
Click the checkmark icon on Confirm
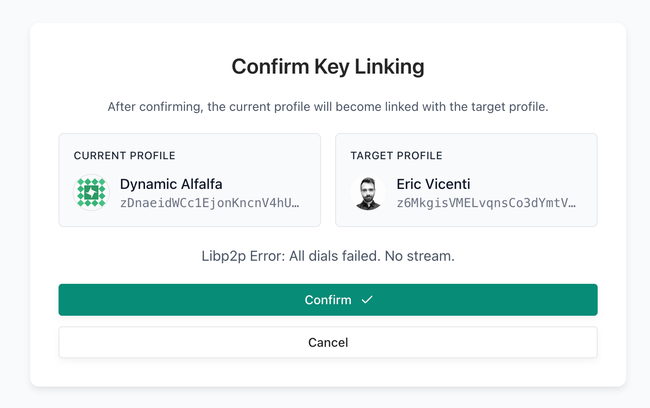coord(367,300)
